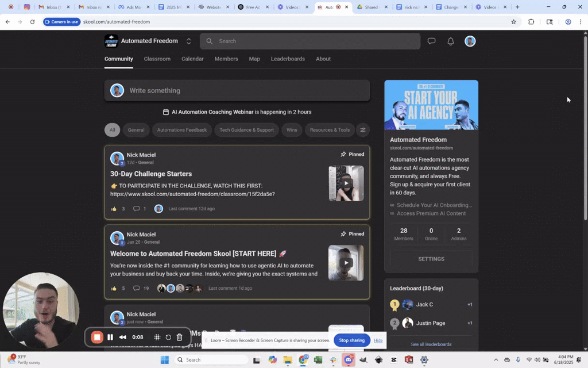
Task: Switch to the Calendar tab
Action: (x=192, y=59)
